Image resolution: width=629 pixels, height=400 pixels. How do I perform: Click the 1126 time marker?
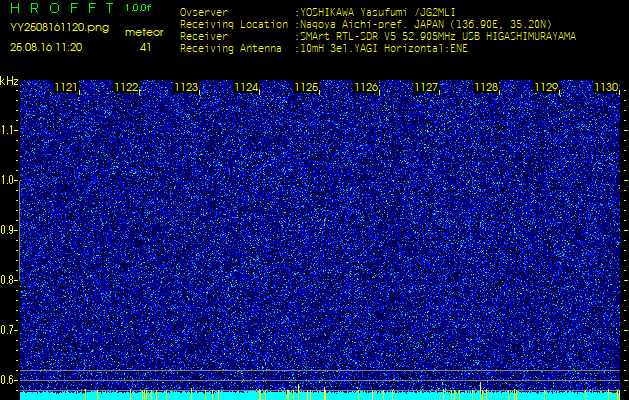click(366, 87)
